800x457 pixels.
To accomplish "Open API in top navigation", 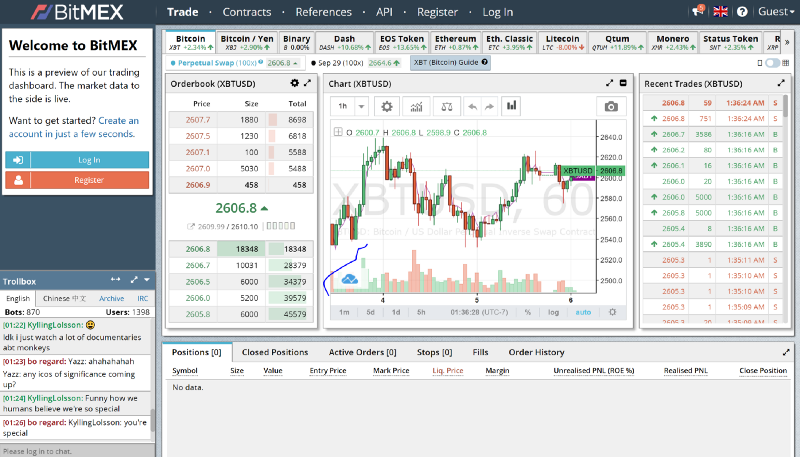I will click(384, 12).
